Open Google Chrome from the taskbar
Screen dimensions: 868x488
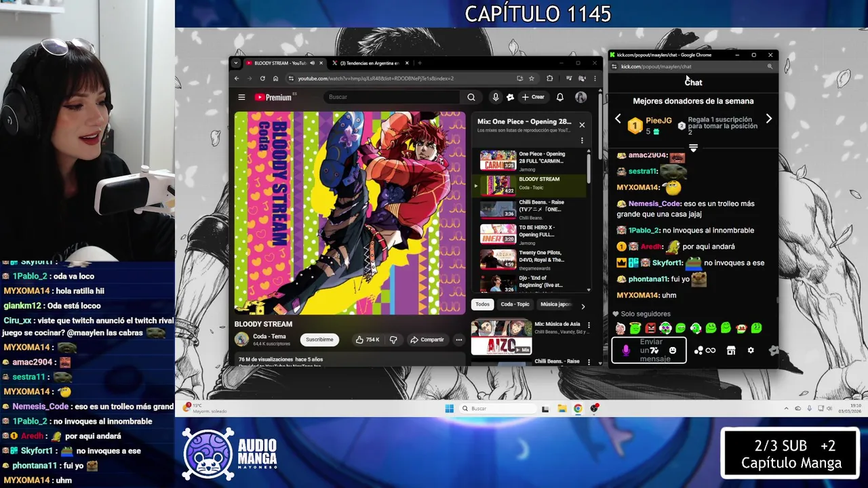(x=578, y=408)
